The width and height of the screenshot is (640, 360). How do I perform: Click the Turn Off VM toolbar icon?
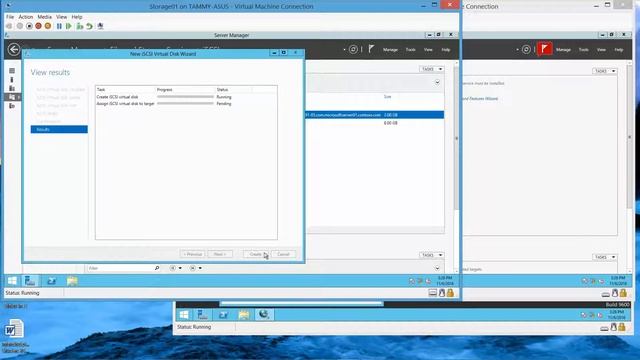(x=29, y=26)
